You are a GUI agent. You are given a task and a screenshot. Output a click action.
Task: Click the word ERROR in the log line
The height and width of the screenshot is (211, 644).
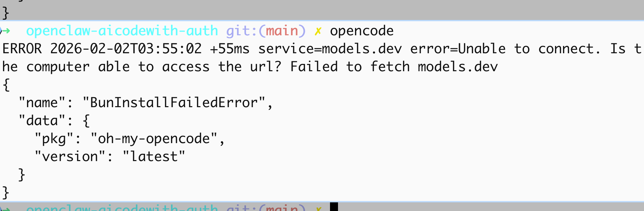22,49
